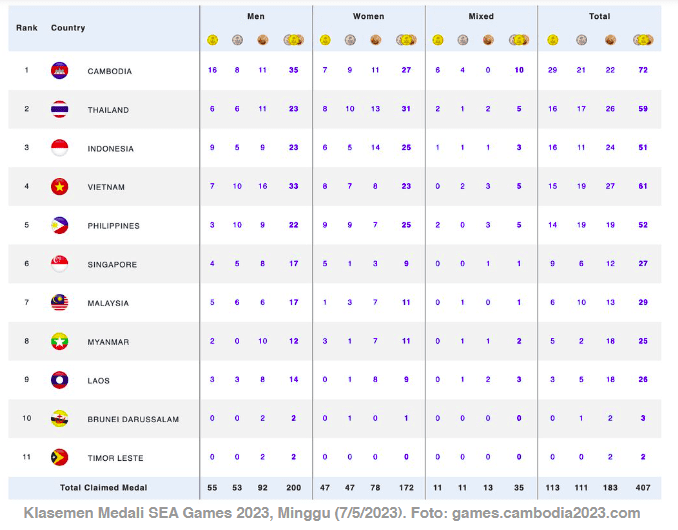Click the Brunei Darussalam flag icon
The image size is (678, 530).
pyautogui.click(x=59, y=419)
